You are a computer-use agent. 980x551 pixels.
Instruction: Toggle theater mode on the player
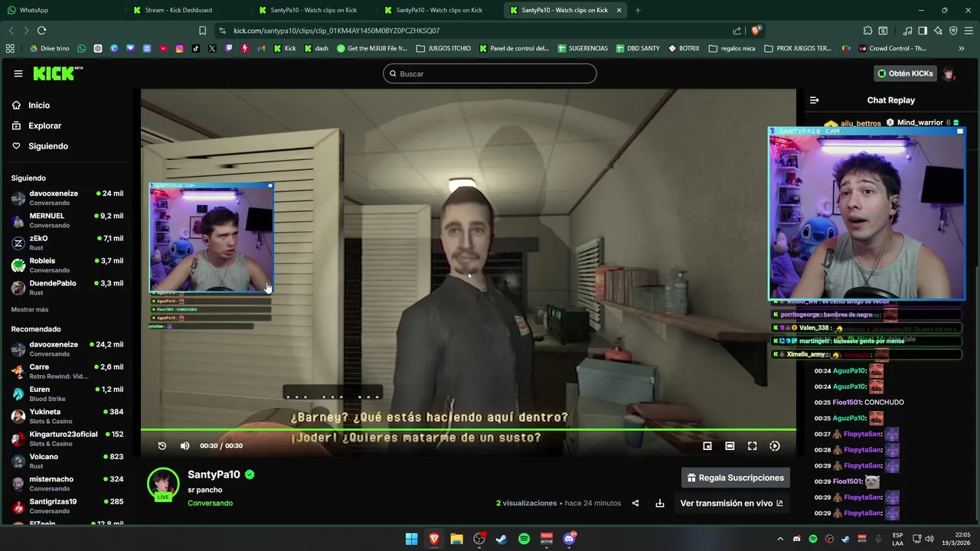tap(730, 445)
